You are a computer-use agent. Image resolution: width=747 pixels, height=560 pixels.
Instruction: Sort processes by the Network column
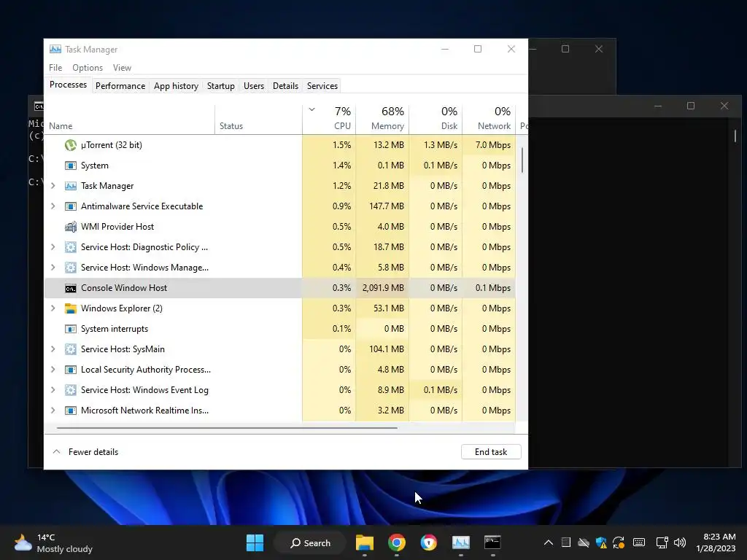click(489, 119)
